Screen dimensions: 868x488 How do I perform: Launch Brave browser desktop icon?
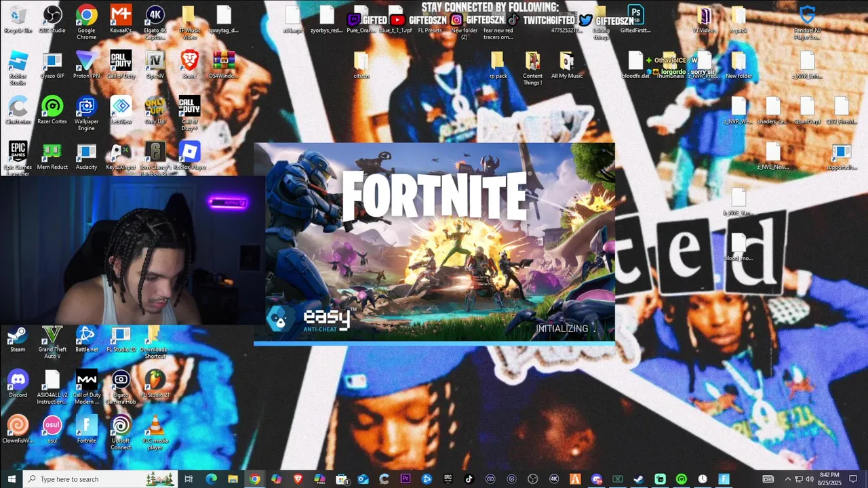[x=189, y=65]
